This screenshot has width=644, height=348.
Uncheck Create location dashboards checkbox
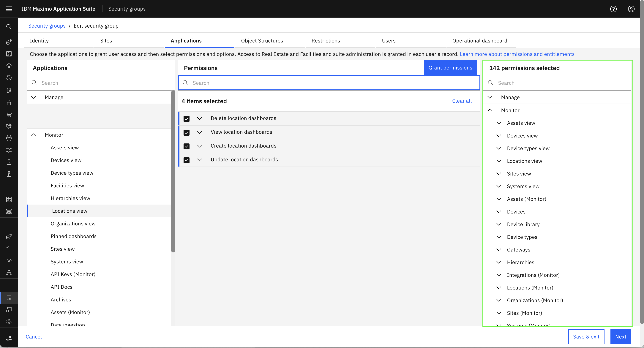point(187,146)
